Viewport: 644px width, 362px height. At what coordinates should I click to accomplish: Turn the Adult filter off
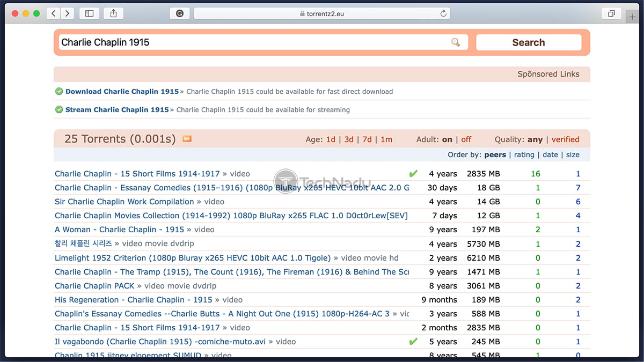click(466, 139)
